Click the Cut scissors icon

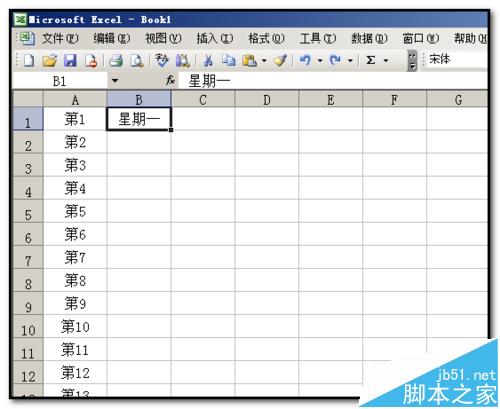208,61
